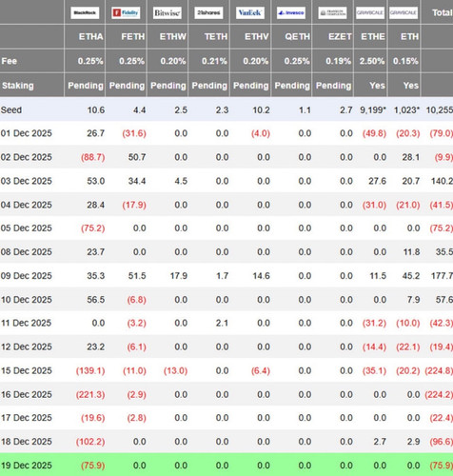Select the (221.3) ETHA value on 16 Dec

[x=90, y=394]
